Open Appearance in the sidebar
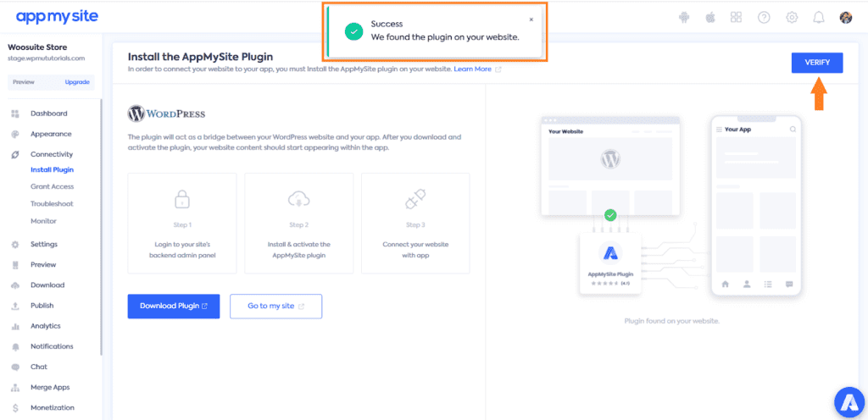The image size is (868, 420). click(x=51, y=134)
